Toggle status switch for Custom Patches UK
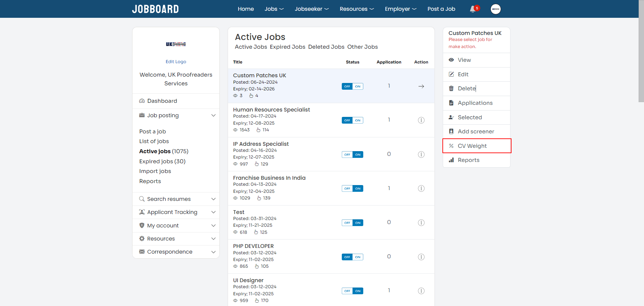The width and height of the screenshot is (644, 306). click(x=353, y=86)
